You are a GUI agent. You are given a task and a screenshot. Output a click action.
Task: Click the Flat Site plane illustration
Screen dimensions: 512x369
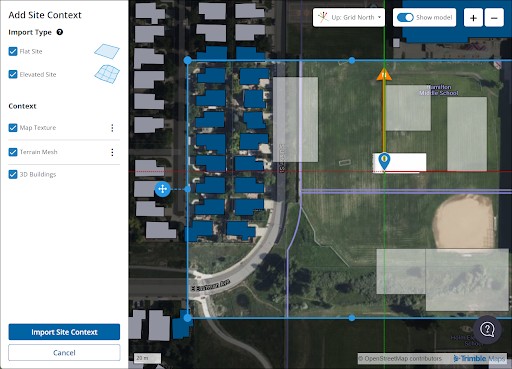[x=107, y=51]
